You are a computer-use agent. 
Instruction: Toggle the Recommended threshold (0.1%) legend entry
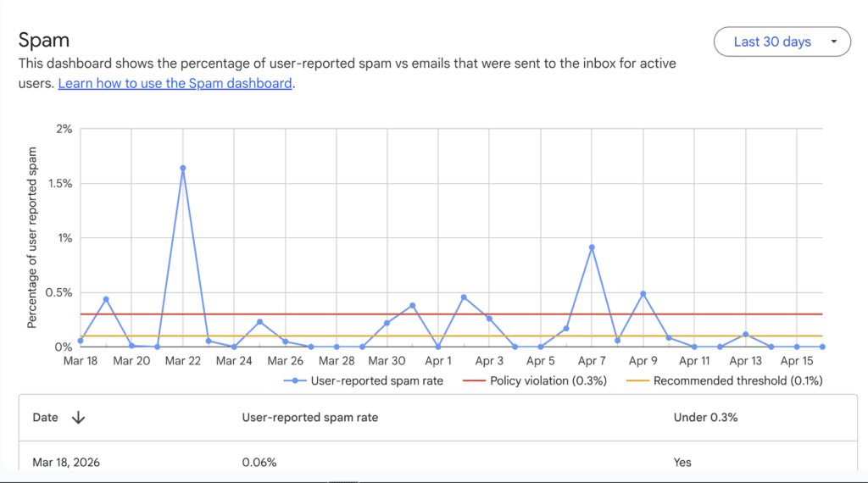click(737, 380)
